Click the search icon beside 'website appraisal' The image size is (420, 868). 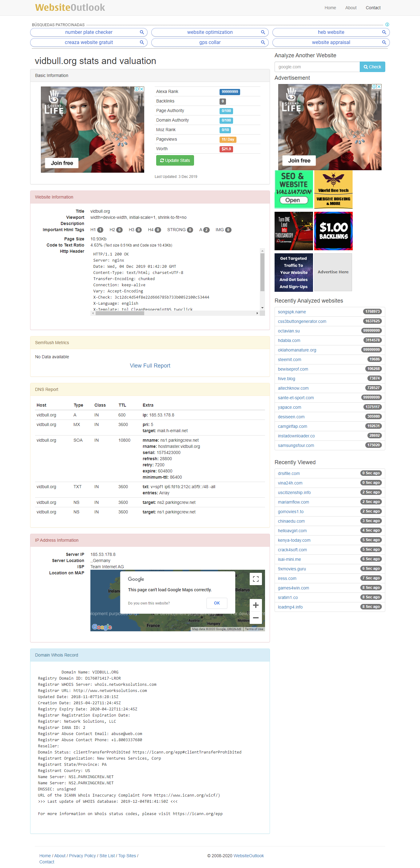pyautogui.click(x=384, y=42)
